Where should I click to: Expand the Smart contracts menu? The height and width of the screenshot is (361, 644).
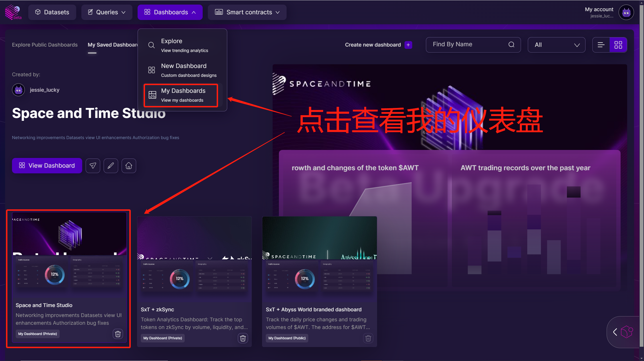point(247,12)
